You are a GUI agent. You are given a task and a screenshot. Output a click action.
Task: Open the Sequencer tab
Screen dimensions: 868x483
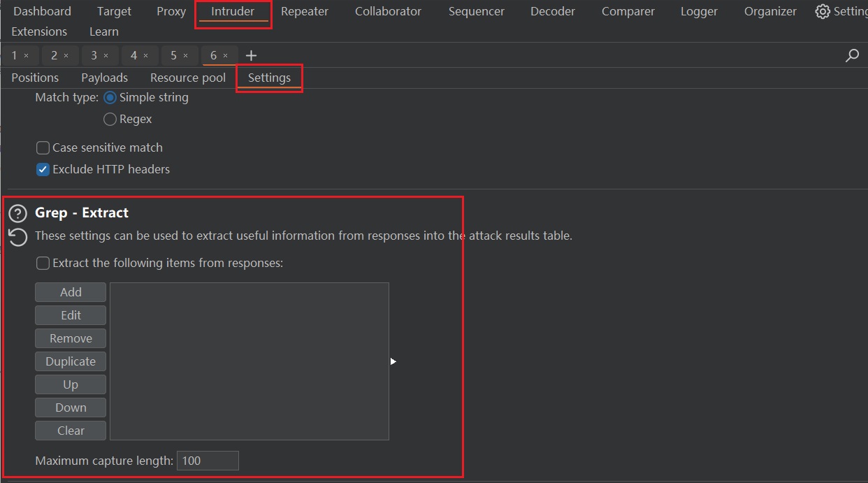(477, 11)
